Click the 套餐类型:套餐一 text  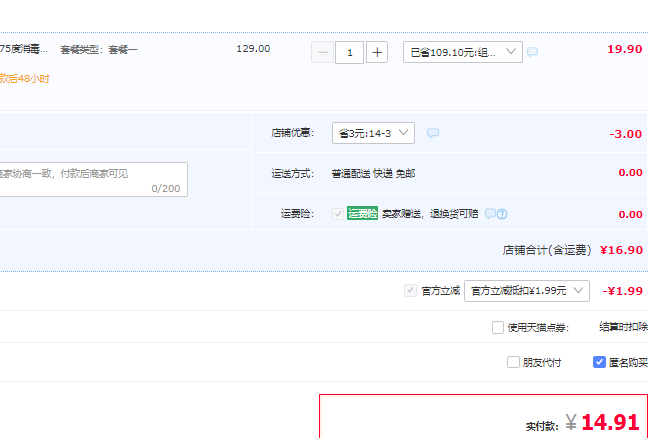(x=99, y=50)
